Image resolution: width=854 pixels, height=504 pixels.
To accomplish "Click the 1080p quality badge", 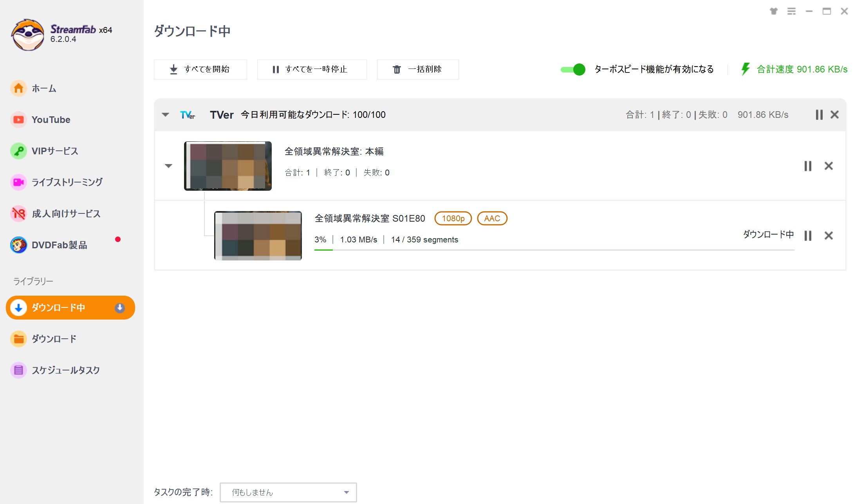I will pyautogui.click(x=453, y=219).
